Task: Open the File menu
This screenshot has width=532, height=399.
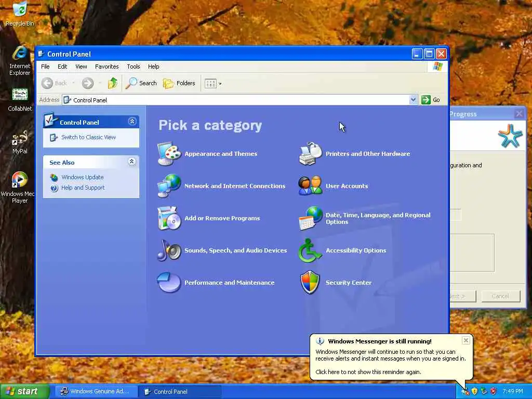Action: pyautogui.click(x=45, y=66)
